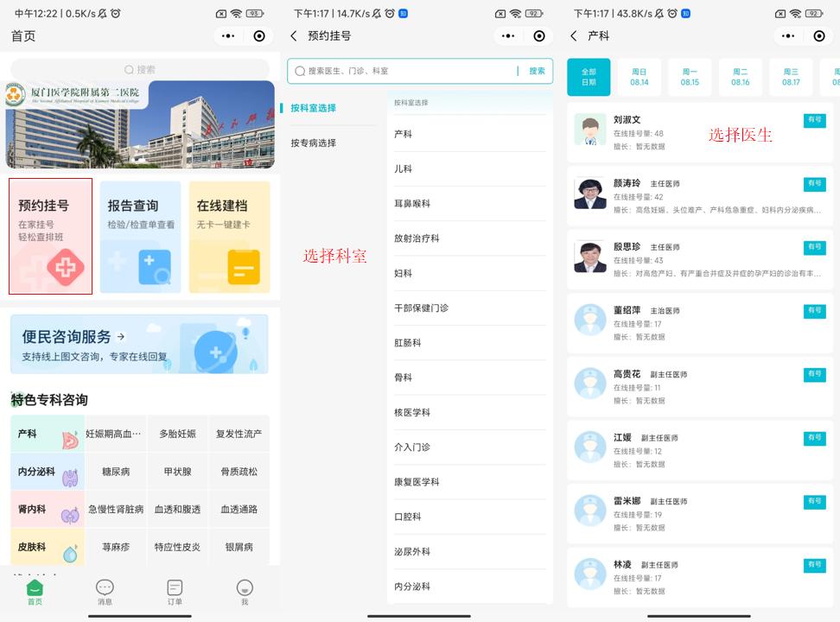Tap the close circle on 预约挂号 header

539,36
